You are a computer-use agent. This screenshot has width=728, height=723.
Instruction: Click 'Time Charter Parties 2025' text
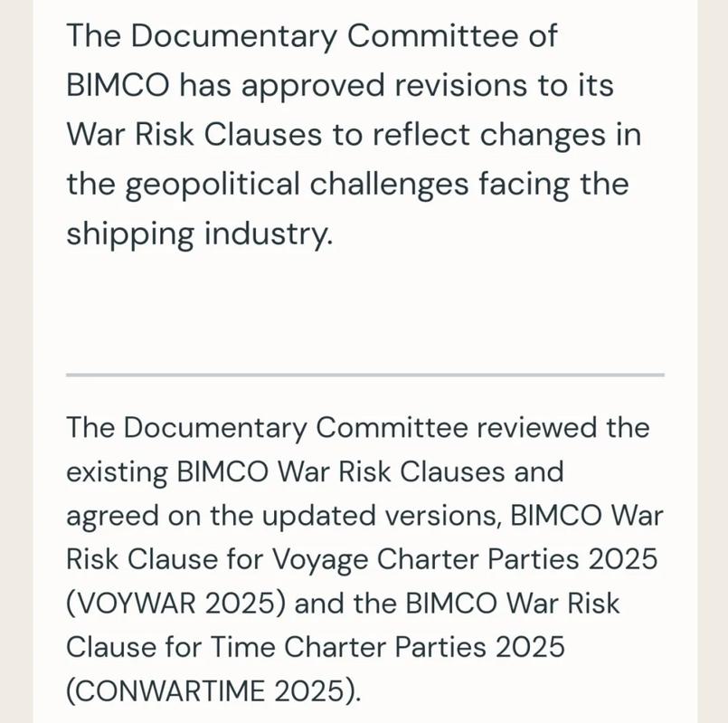pos(388,647)
